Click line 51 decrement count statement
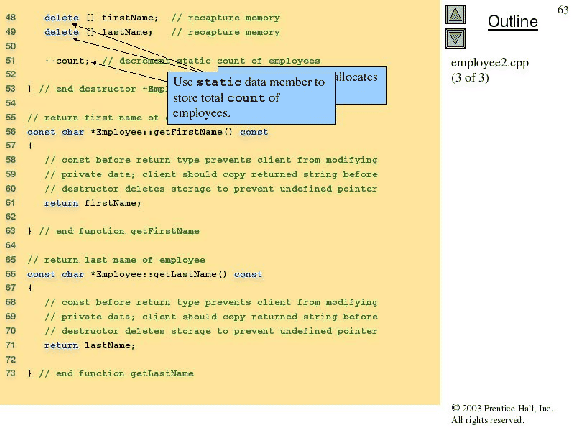Screen dimensions: 575x431 182,61
